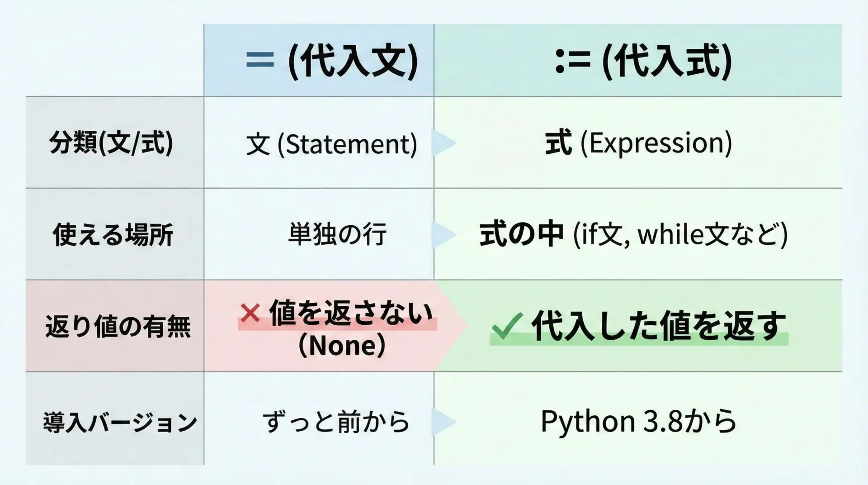Click the 分類(文/式) row label
868x485 pixels.
click(x=111, y=143)
